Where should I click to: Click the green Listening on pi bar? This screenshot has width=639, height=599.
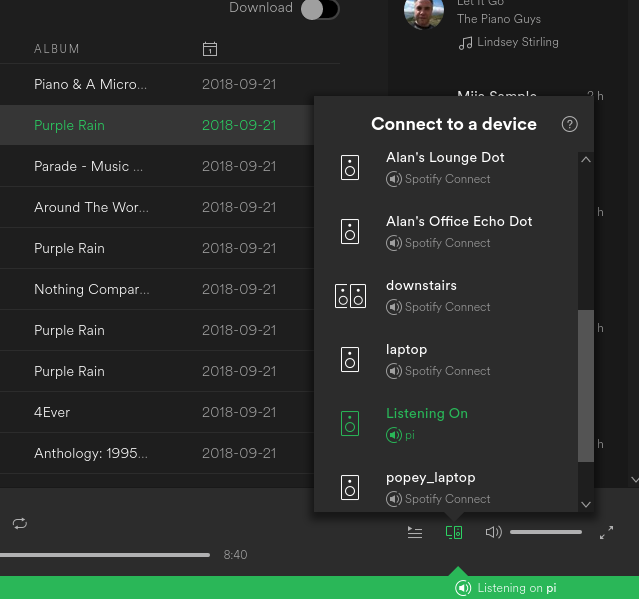(320, 588)
